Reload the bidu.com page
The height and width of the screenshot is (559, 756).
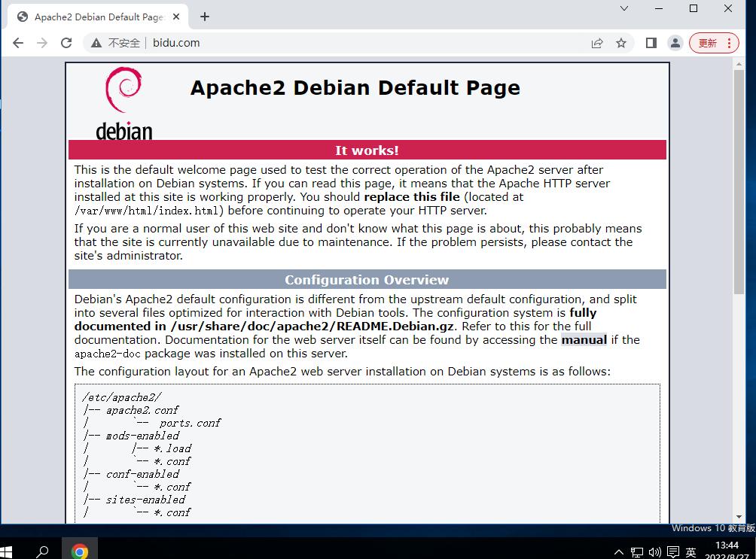click(x=66, y=43)
